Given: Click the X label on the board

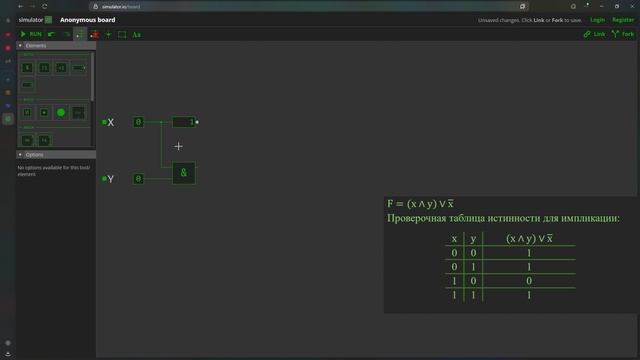Looking at the screenshot, I should [111, 122].
